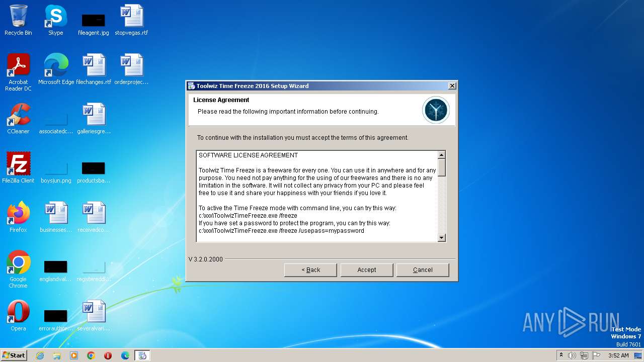Open the network tray icon
644x362 pixels.
click(x=584, y=355)
